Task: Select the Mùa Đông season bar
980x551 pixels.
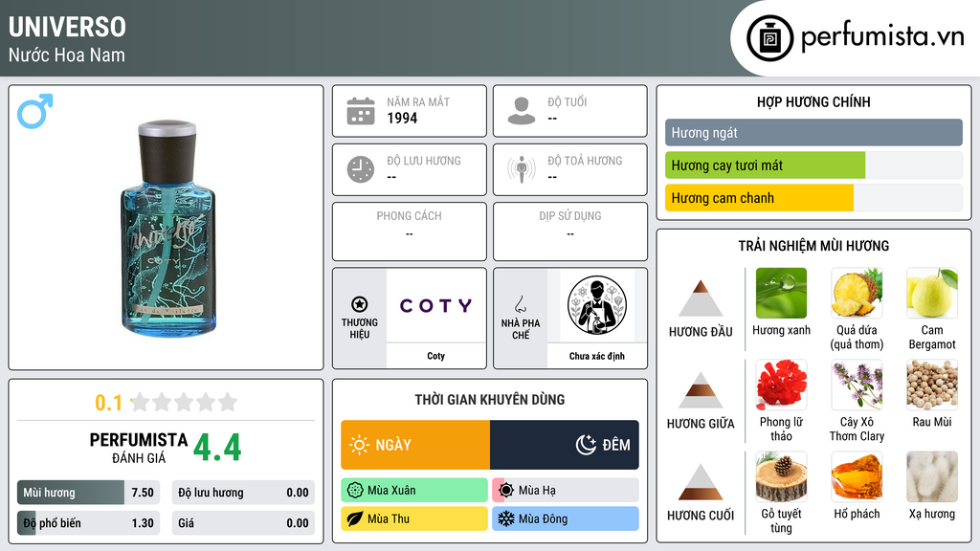Action: (x=566, y=518)
